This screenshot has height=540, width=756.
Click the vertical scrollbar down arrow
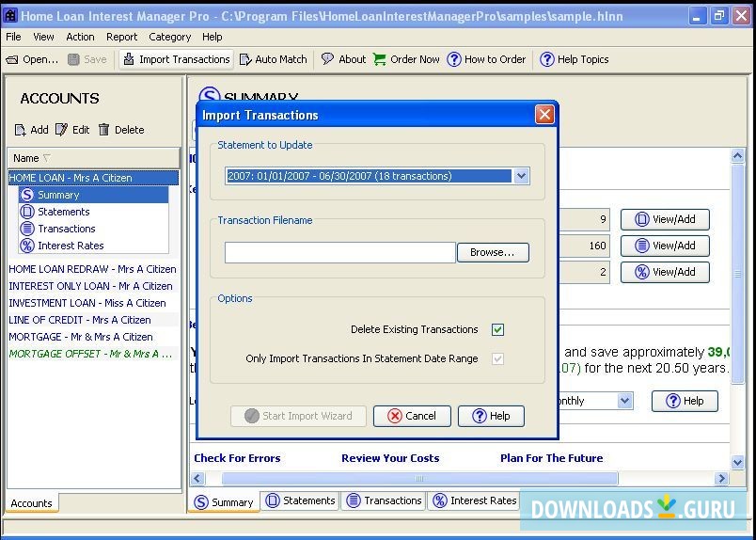(x=738, y=462)
